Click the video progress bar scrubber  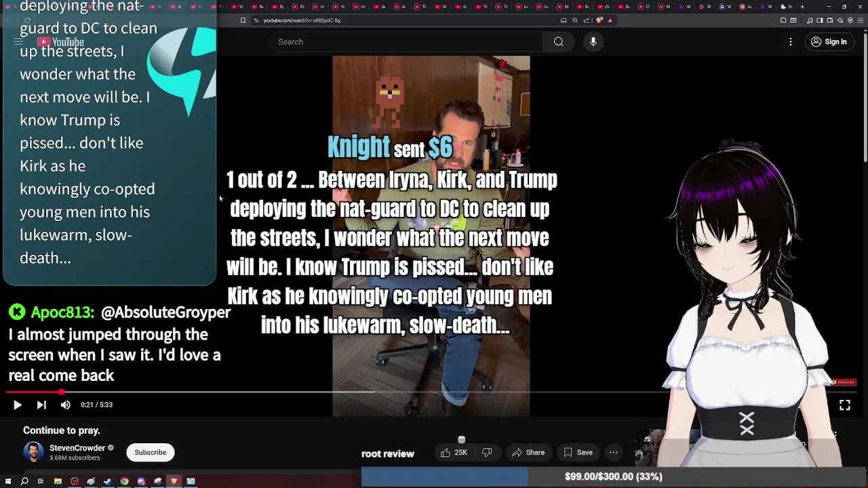pos(62,392)
